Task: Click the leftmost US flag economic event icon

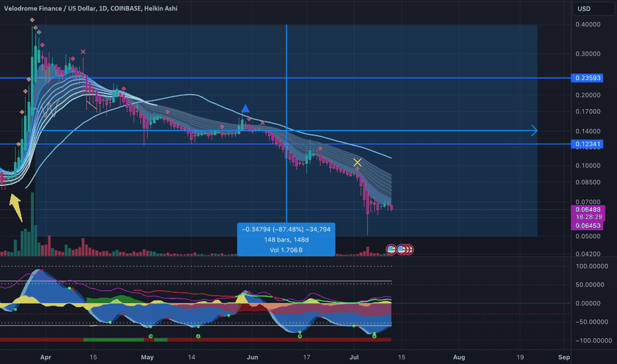Action: (x=391, y=249)
